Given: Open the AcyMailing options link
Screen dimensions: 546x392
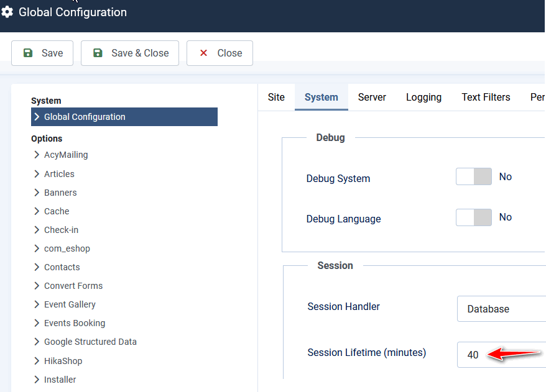Looking at the screenshot, I should 66,155.
